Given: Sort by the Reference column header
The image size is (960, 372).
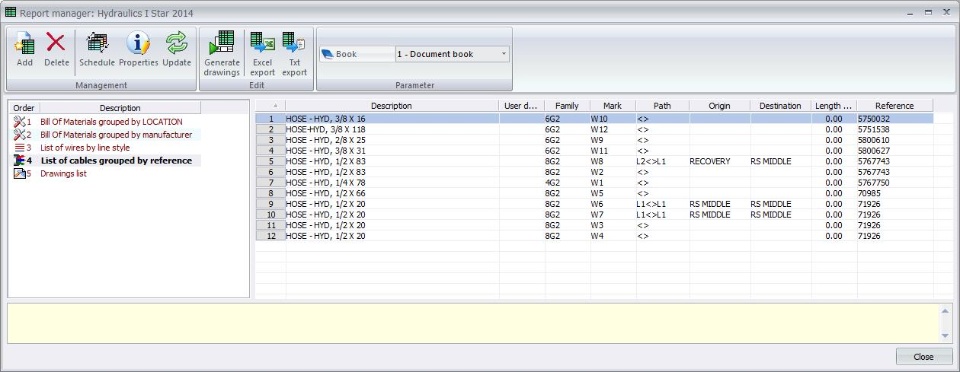Looking at the screenshot, I should click(x=894, y=106).
